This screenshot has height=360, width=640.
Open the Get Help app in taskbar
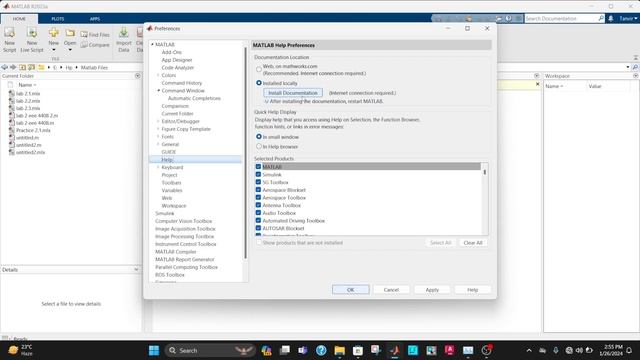[321, 350]
